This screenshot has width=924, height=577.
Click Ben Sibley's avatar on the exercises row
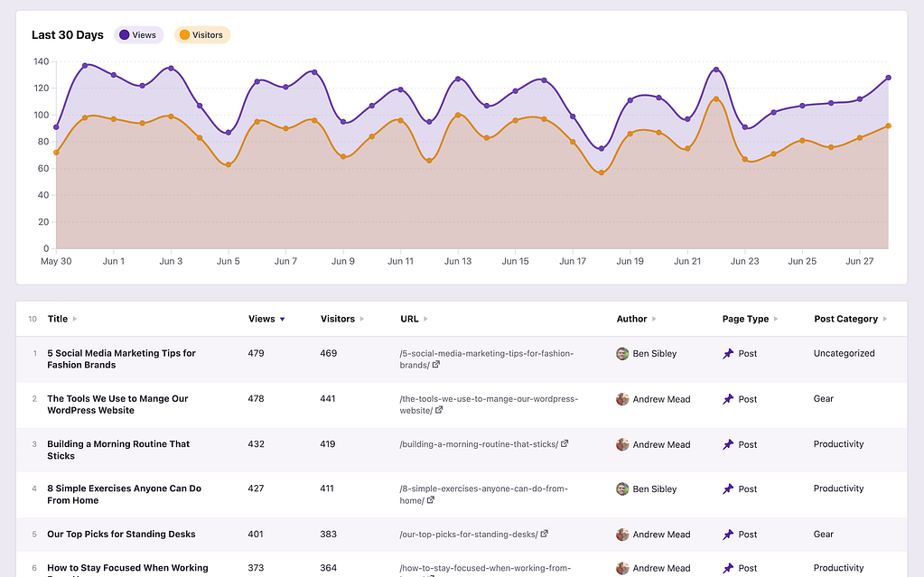pyautogui.click(x=622, y=489)
